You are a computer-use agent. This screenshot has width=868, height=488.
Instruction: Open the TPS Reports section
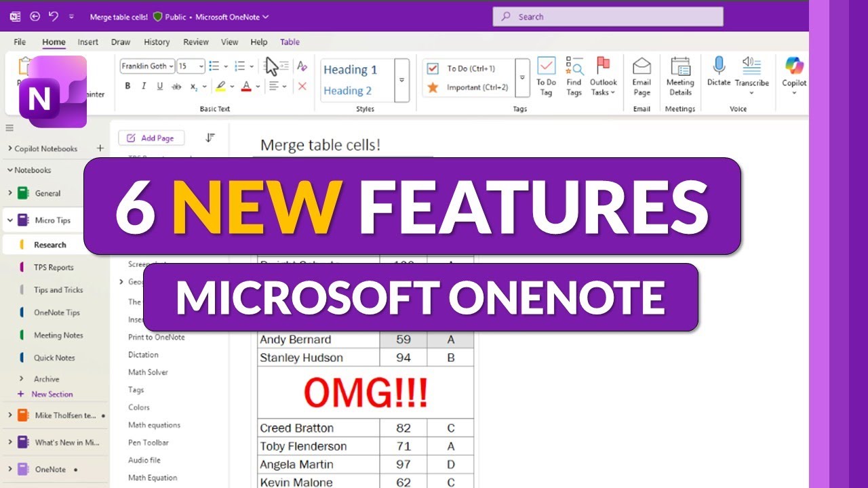point(54,267)
